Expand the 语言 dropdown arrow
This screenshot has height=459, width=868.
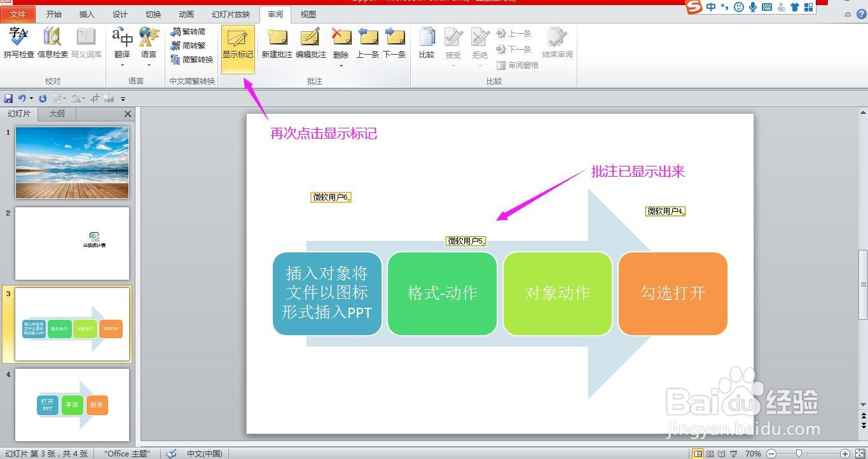click(149, 65)
